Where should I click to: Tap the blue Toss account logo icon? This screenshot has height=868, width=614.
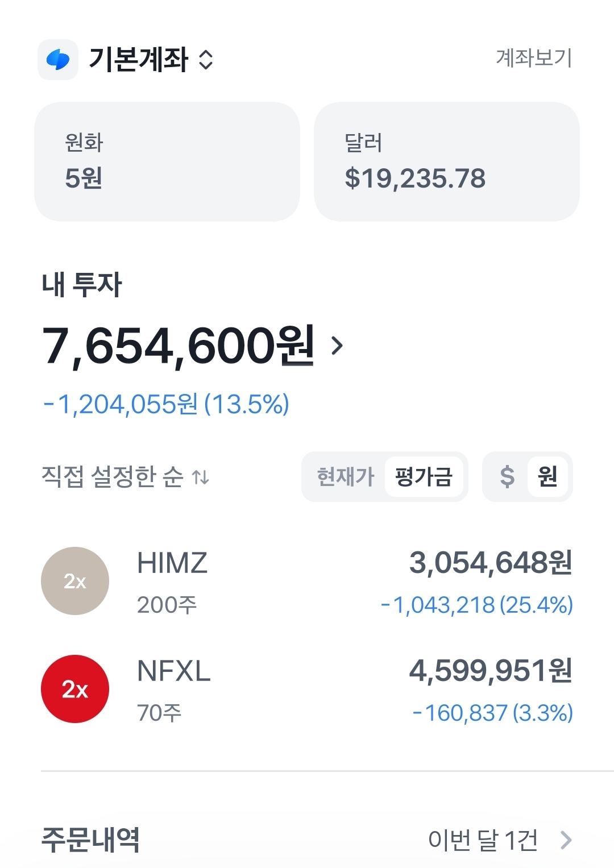click(58, 60)
